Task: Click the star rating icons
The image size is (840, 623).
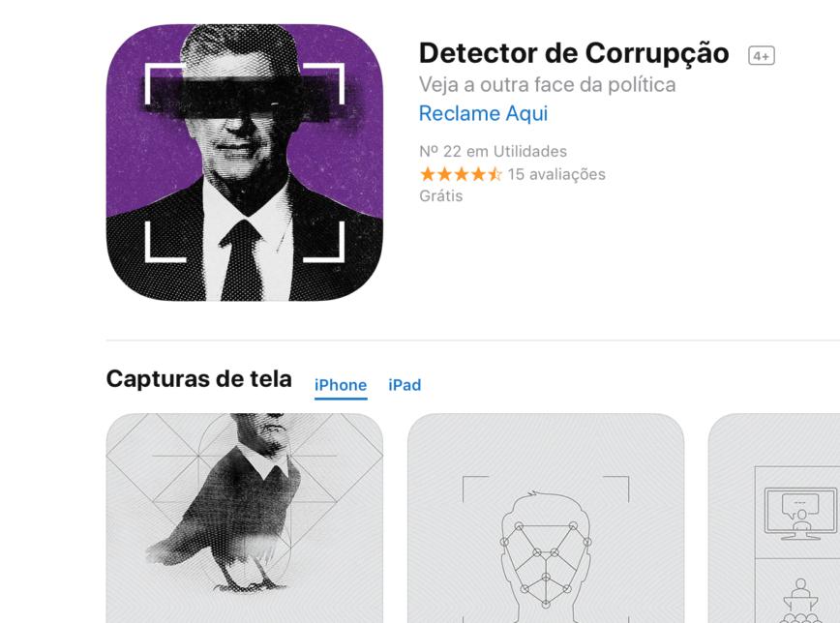Action: pyautogui.click(x=461, y=174)
